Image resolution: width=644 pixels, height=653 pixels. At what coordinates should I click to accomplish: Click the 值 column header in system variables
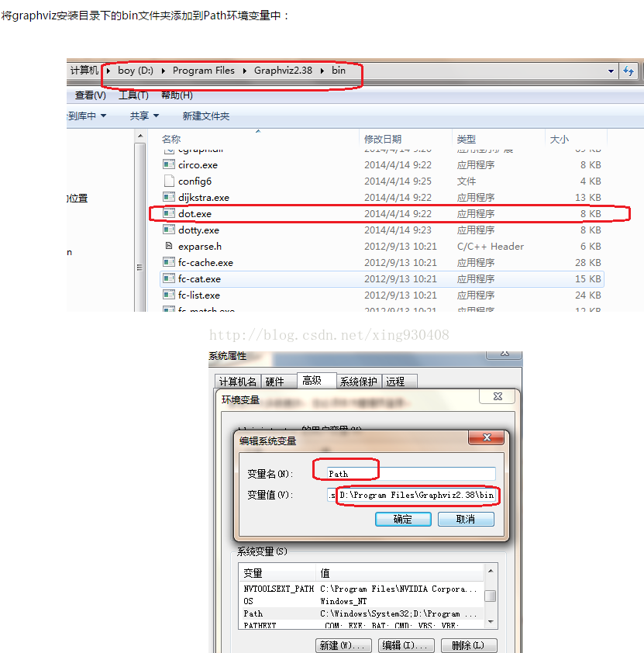400,573
